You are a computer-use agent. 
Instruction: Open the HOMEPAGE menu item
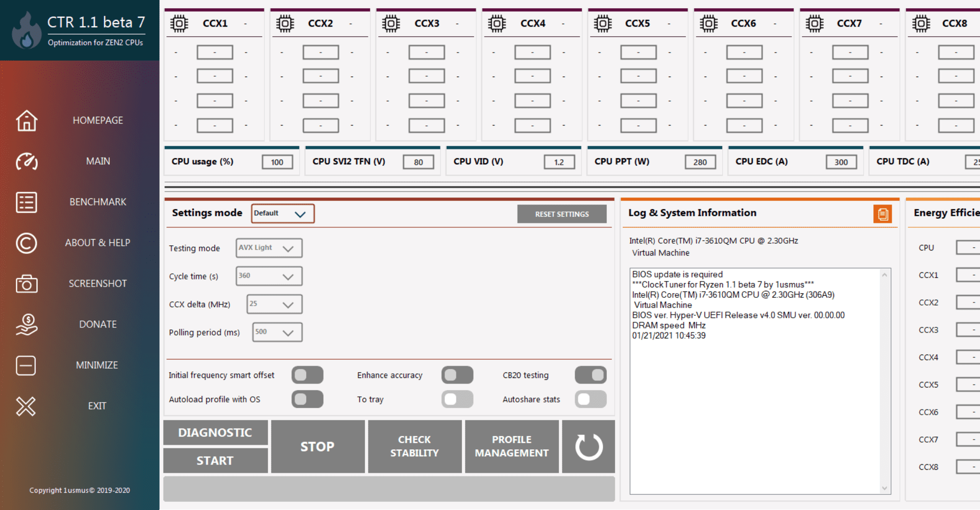[x=97, y=120]
